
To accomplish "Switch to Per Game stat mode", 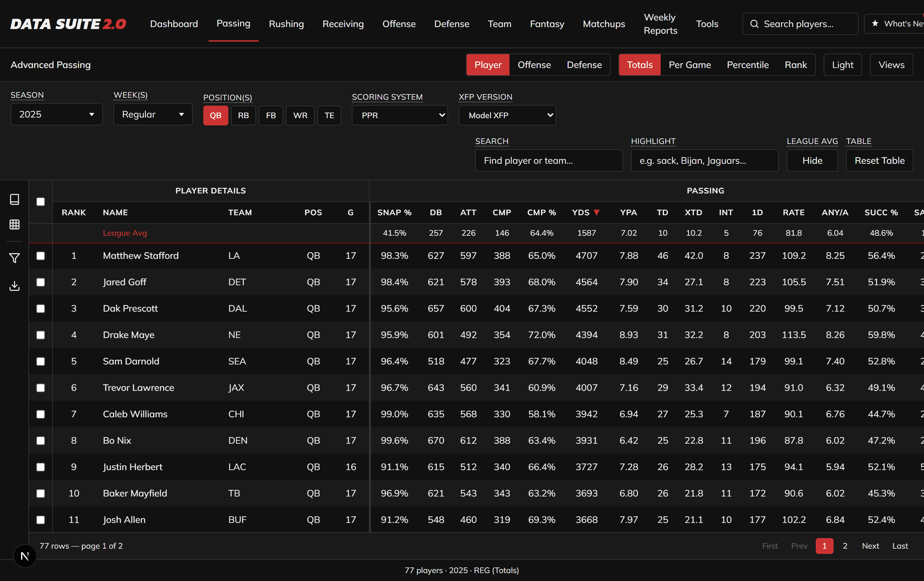I will [x=690, y=64].
